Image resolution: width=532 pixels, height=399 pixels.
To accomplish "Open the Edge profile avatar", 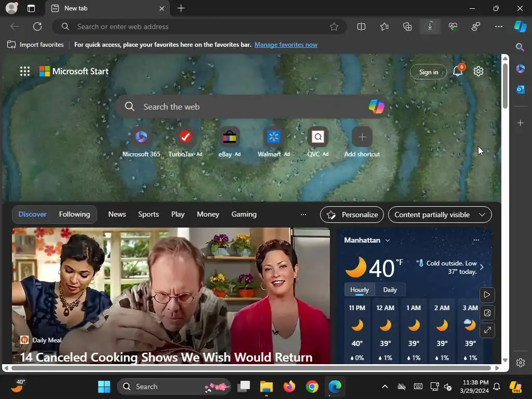I will click(11, 8).
